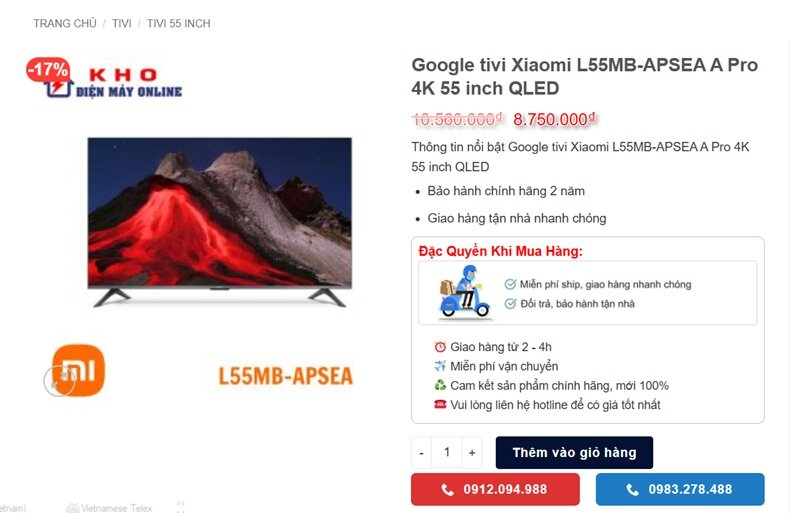Click checkmark beside Đổi trả, bảo hành
800x513 pixels.
tap(510, 304)
